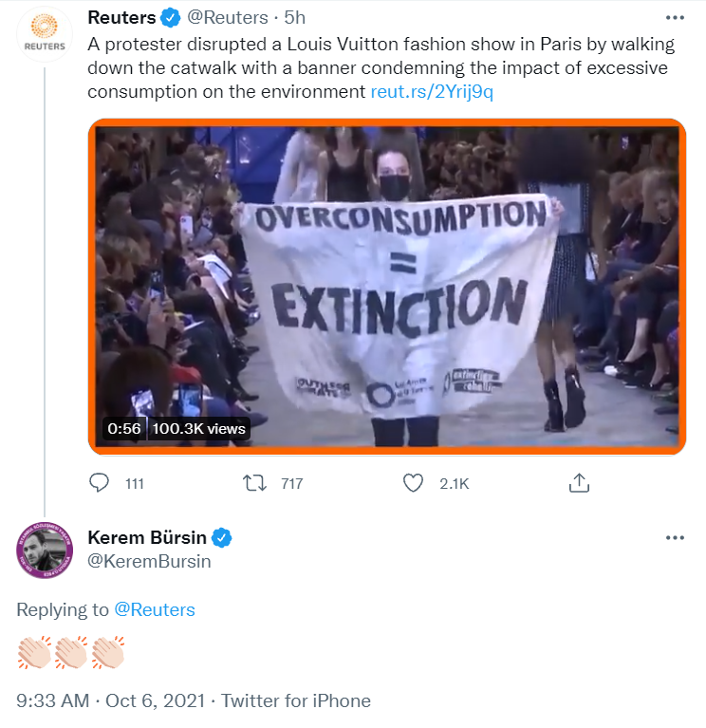Open the @KeremBursin handle

pos(150,561)
